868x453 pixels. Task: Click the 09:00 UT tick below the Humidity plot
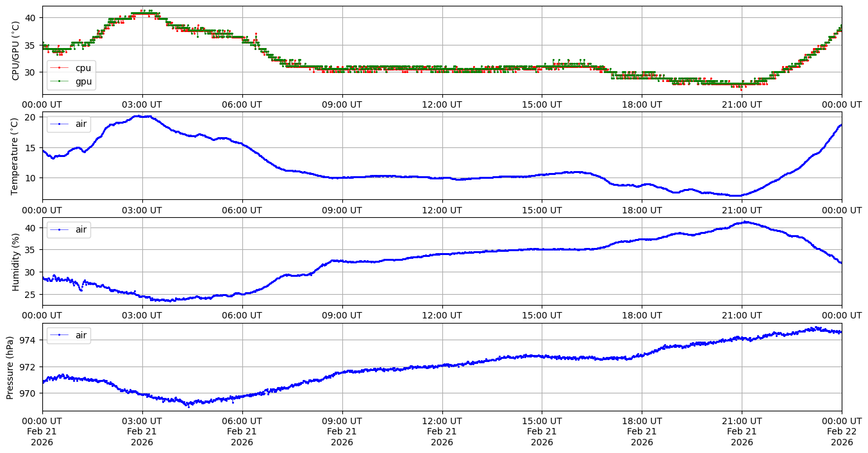342,315
